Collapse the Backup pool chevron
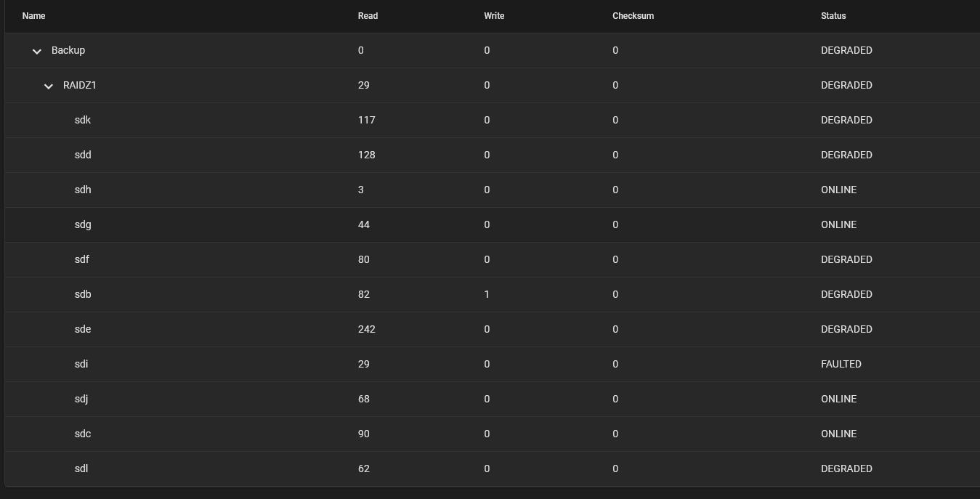 [37, 51]
